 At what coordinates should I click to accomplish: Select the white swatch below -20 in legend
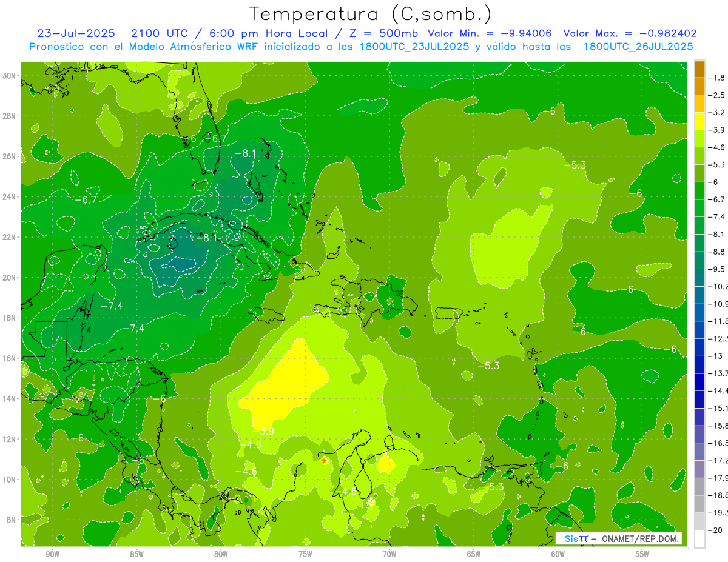point(699,539)
